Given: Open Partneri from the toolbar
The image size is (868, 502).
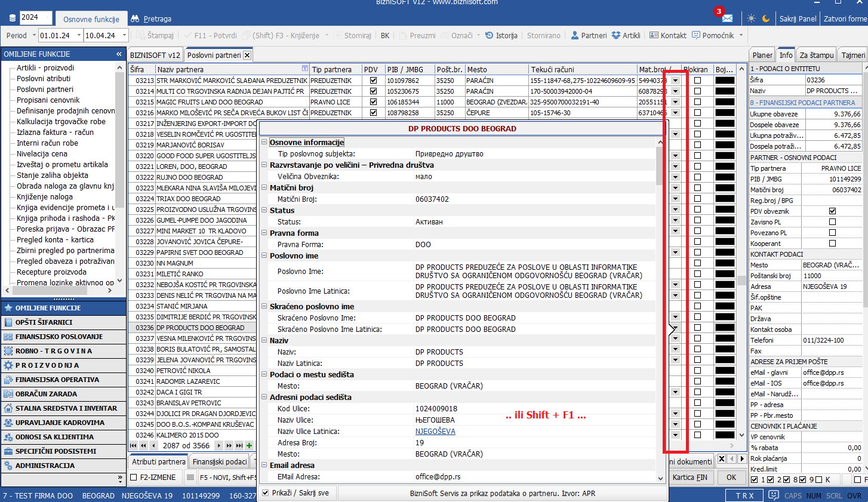Looking at the screenshot, I should pyautogui.click(x=589, y=36).
